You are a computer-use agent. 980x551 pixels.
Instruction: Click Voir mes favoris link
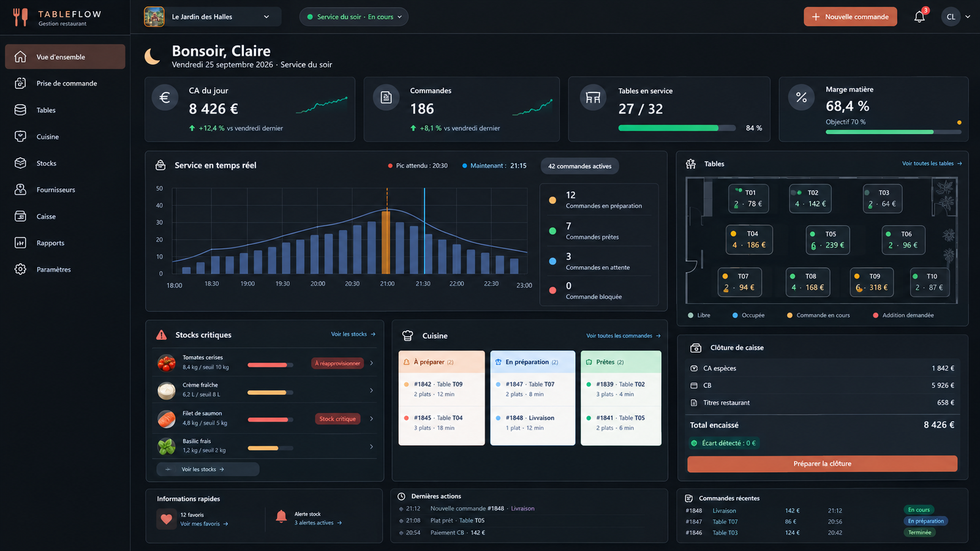[x=204, y=524]
